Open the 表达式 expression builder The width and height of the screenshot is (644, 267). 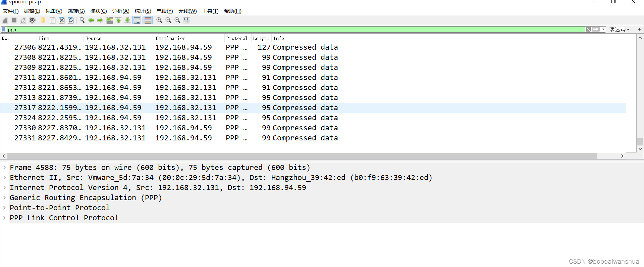pyautogui.click(x=619, y=29)
